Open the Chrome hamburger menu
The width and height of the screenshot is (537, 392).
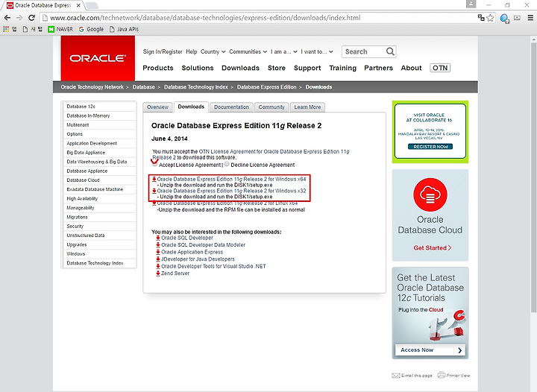click(x=530, y=18)
